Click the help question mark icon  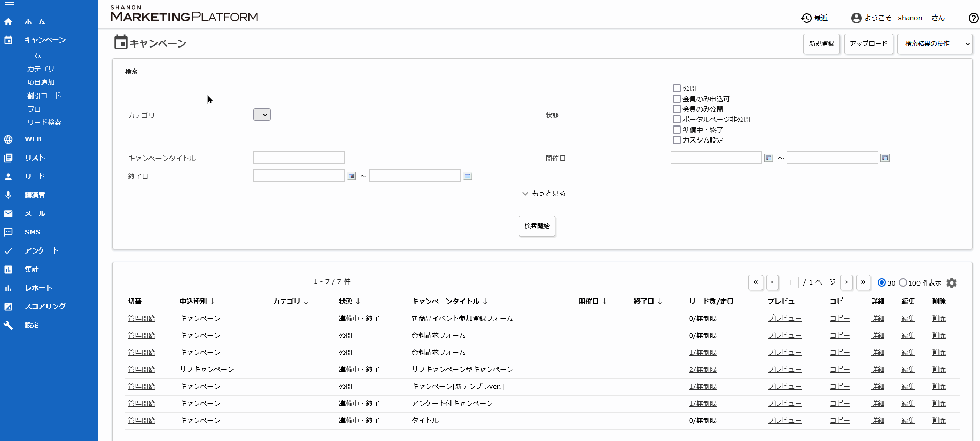click(x=973, y=18)
